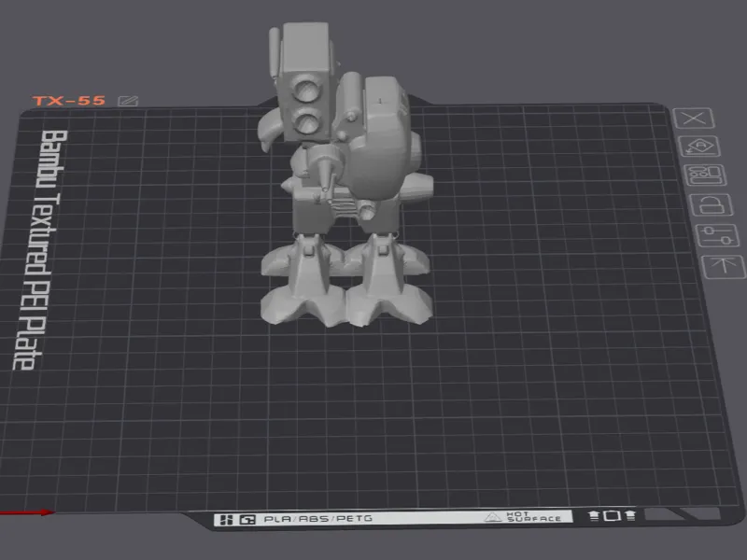This screenshot has width=747, height=560.
Task: Click the TX-55 plate name label
Action: [68, 101]
